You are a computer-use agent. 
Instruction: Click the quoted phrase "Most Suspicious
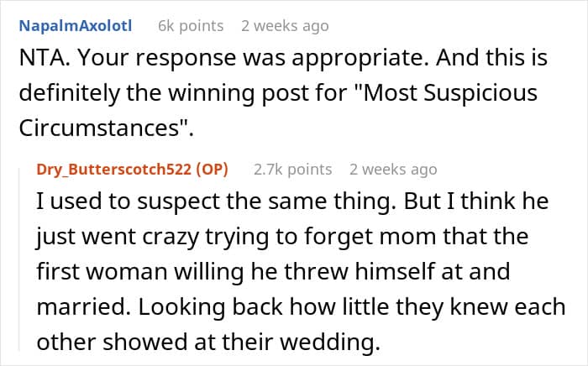[444, 93]
